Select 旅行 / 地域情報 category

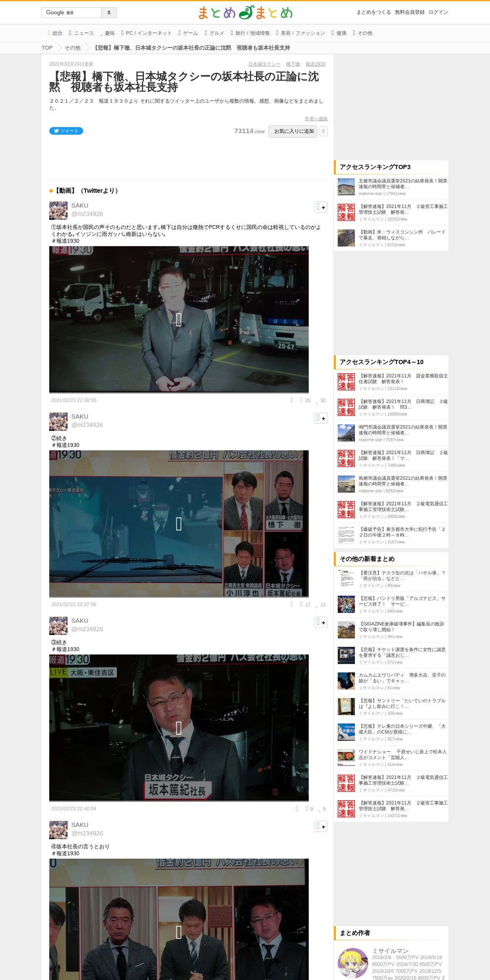(250, 33)
